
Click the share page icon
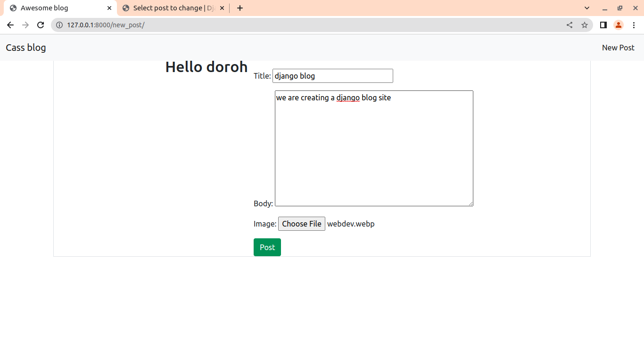(x=570, y=25)
